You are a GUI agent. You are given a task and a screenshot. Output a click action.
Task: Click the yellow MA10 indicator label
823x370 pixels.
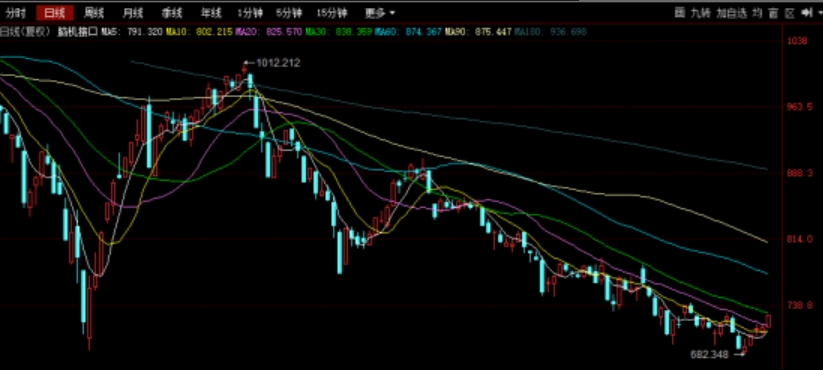point(199,31)
